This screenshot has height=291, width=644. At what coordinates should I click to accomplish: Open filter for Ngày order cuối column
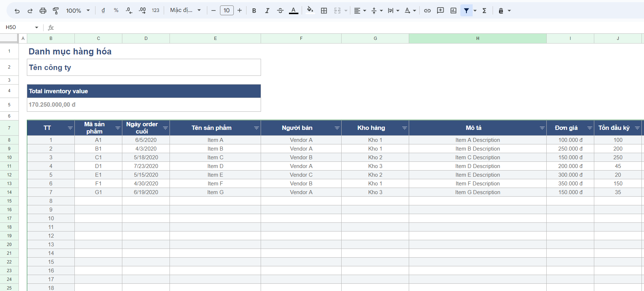[x=166, y=128]
